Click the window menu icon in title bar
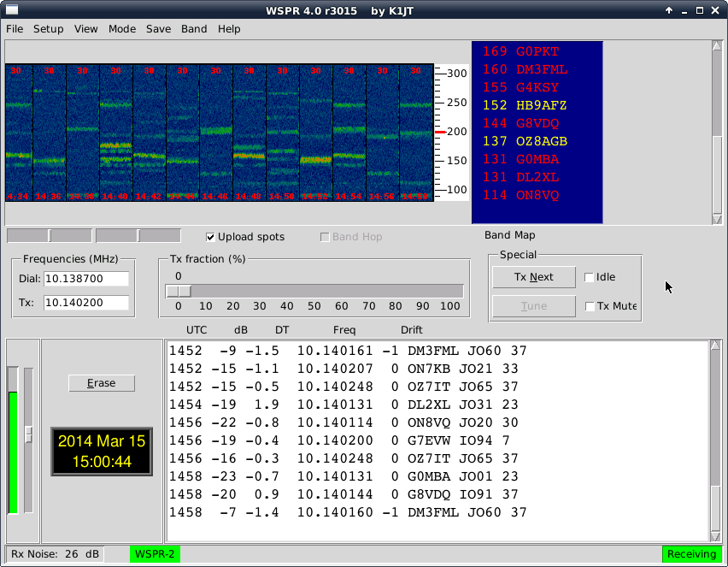The width and height of the screenshot is (728, 567). click(x=12, y=9)
